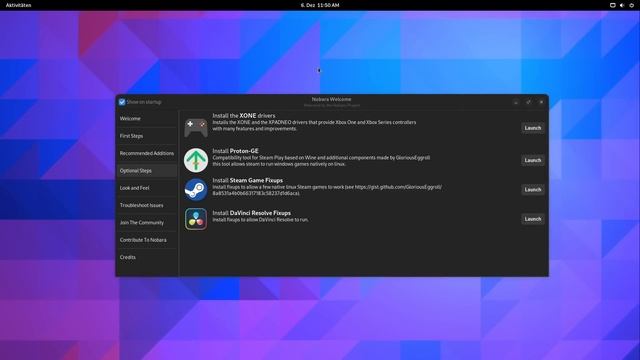Viewport: 640px width, 360px height.
Task: Launch the Proton-GE installer
Action: (533, 160)
